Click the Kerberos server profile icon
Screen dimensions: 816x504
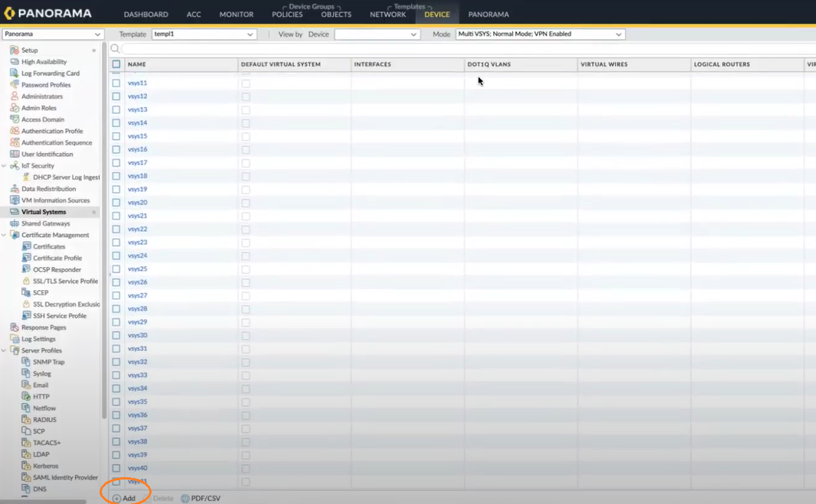click(x=26, y=466)
